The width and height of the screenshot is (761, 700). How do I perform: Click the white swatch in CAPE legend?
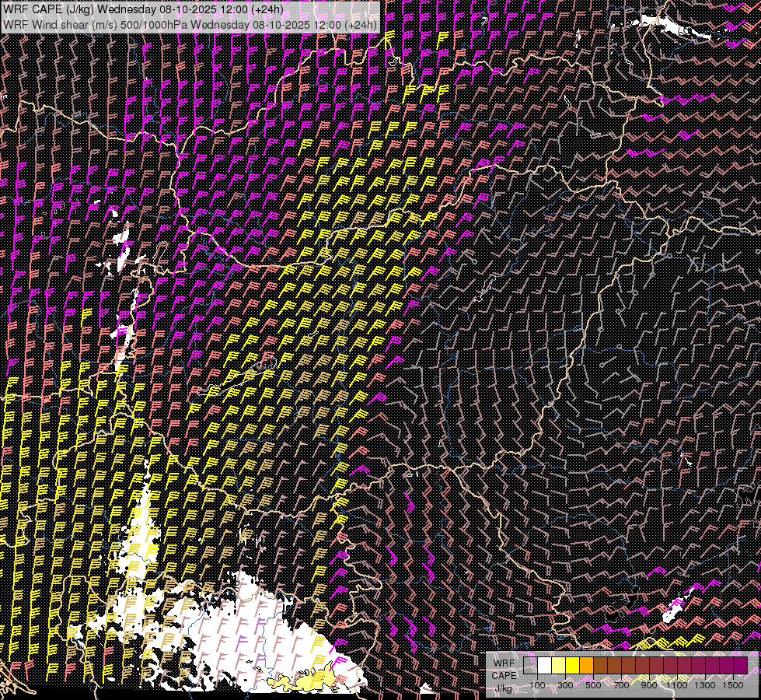(x=545, y=665)
